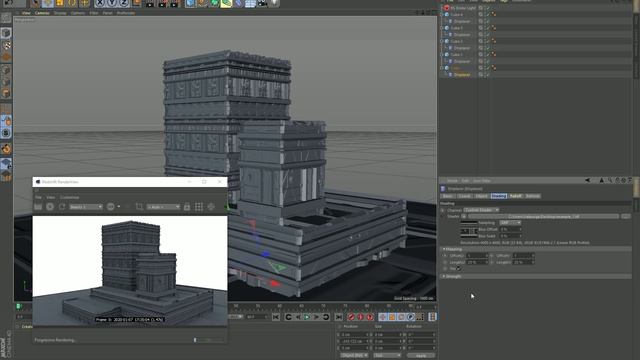Collapse the Cube 1 hierarchy
Viewport: 640px width, 360px height.
pos(442,54)
